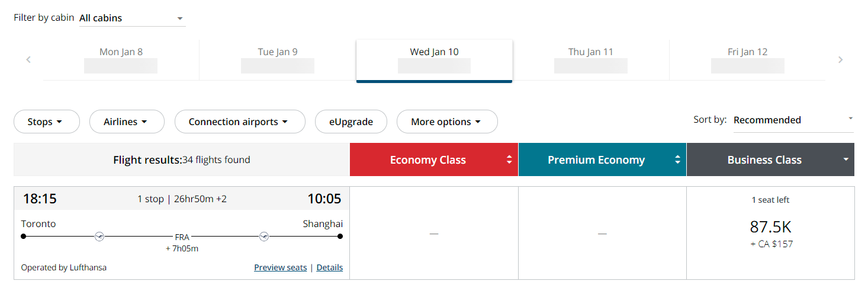Select the Fri Jan 12 date tab
This screenshot has height=284, width=868.
[747, 60]
